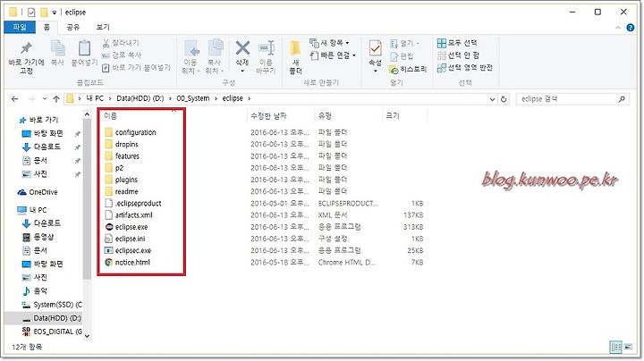Switch to the Home (홈) tab

click(x=47, y=27)
